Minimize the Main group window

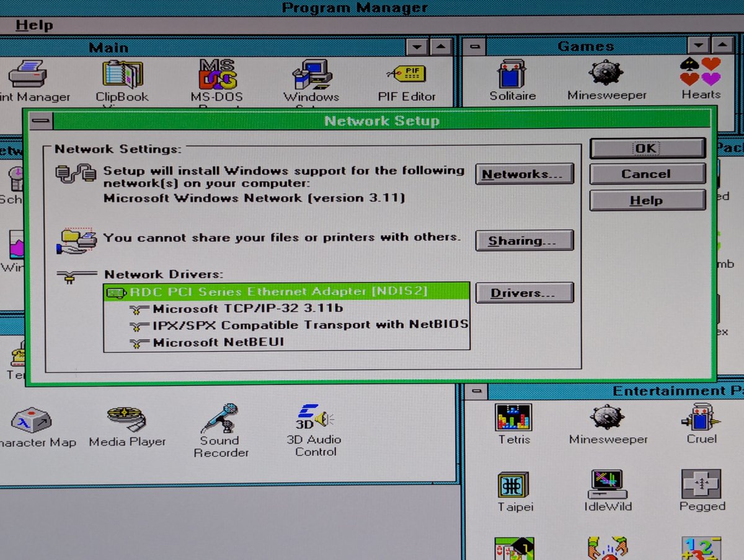pyautogui.click(x=417, y=46)
